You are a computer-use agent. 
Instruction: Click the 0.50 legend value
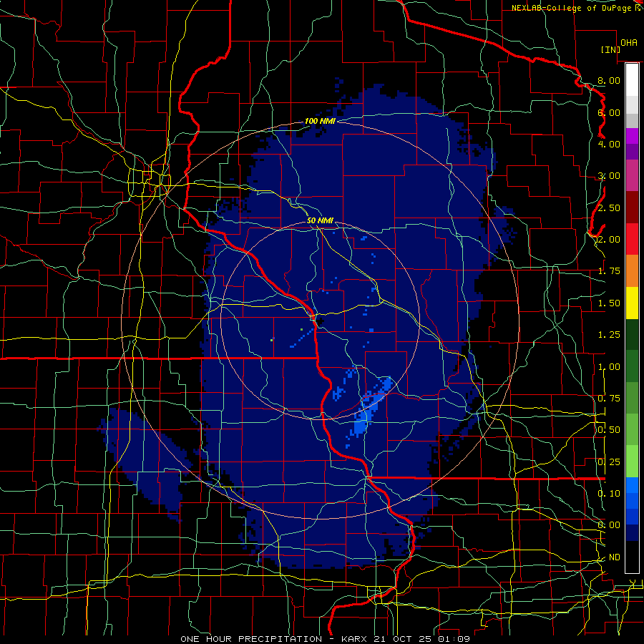pos(609,430)
